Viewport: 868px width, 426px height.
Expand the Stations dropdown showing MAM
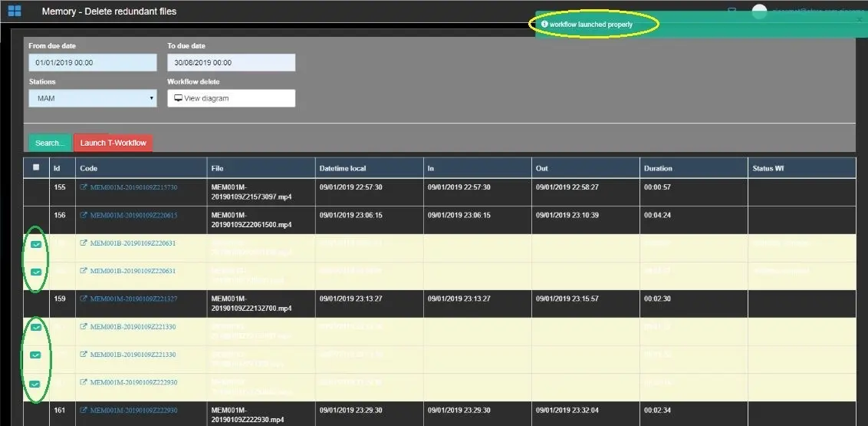(x=93, y=98)
